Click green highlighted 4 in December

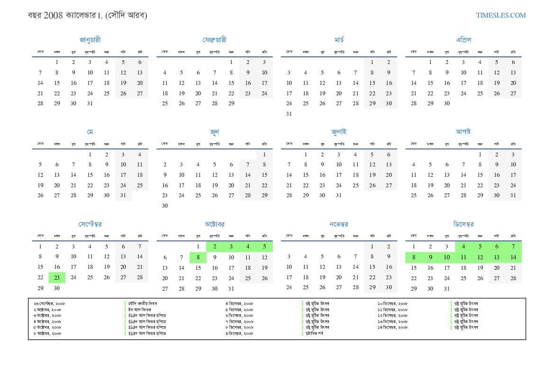tap(463, 246)
